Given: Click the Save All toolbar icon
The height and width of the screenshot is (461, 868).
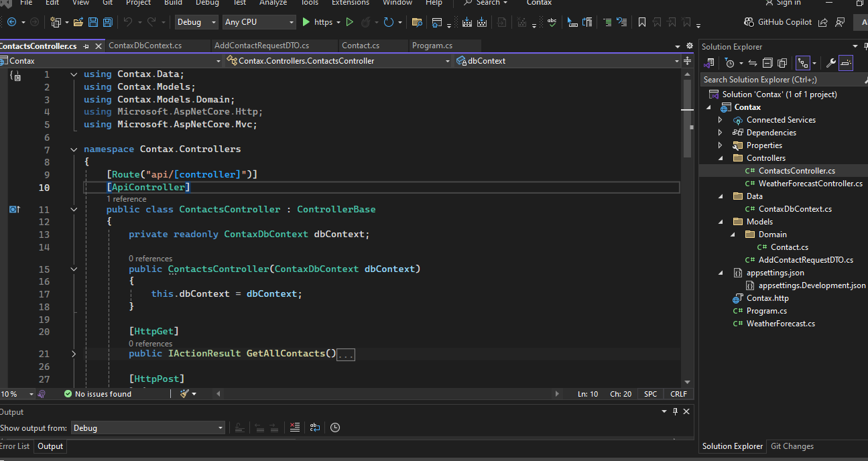Looking at the screenshot, I should [107, 22].
